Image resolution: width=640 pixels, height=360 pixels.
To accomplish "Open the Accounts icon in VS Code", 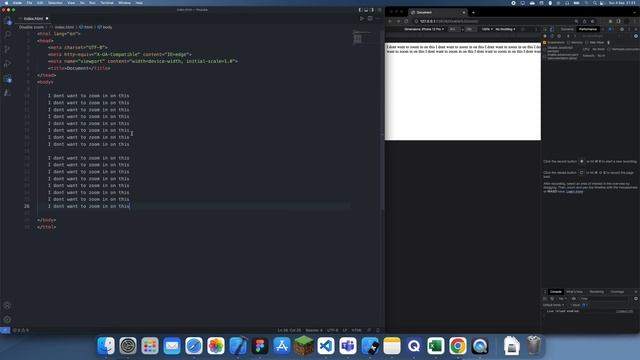I will coord(7,305).
